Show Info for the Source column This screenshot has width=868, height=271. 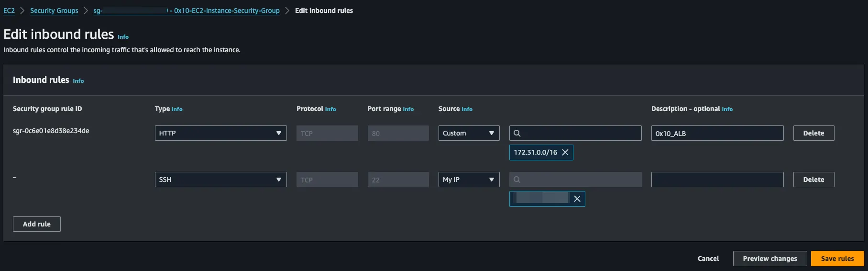(x=467, y=109)
